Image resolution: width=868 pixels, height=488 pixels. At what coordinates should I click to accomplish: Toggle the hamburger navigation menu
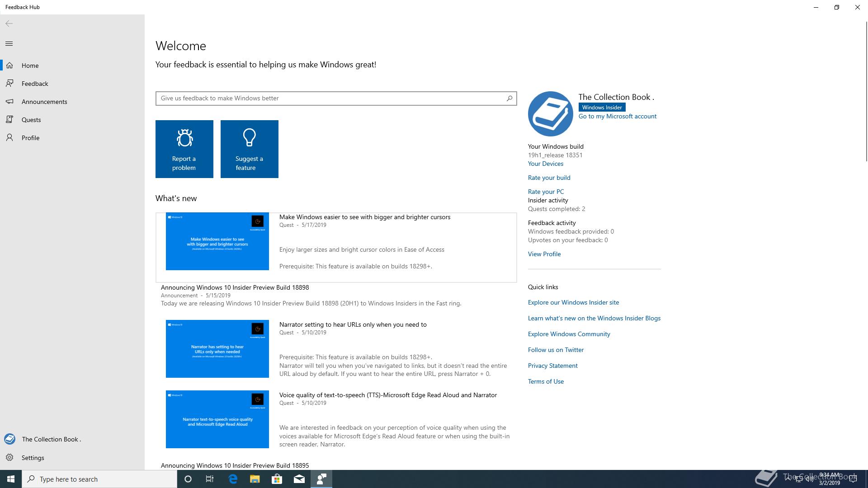(x=9, y=44)
